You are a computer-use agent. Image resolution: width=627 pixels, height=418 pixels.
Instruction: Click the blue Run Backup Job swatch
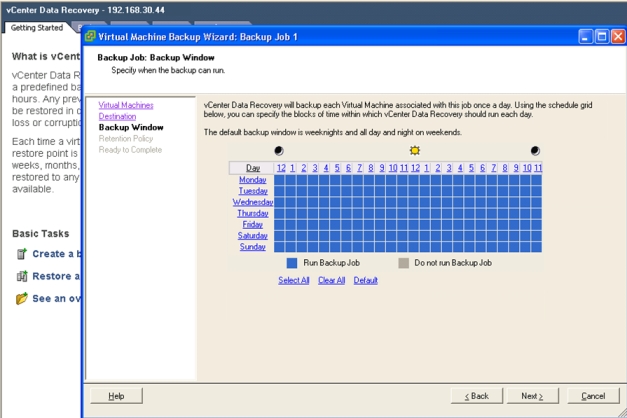tap(292, 262)
